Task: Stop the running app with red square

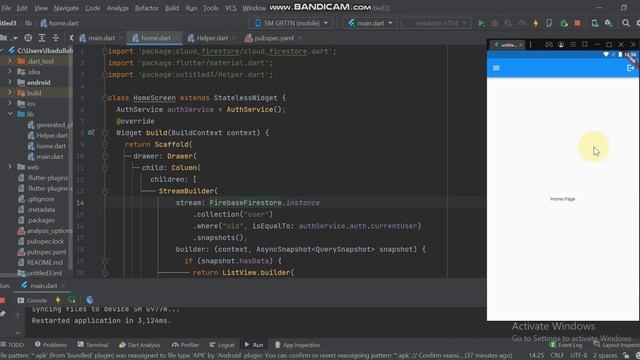Action: coord(577,23)
